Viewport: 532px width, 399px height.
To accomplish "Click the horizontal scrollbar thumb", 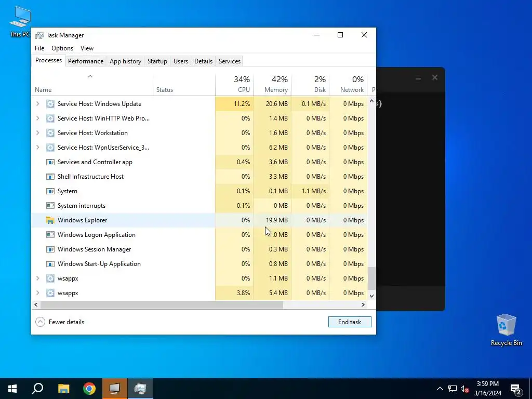I will tap(162, 304).
